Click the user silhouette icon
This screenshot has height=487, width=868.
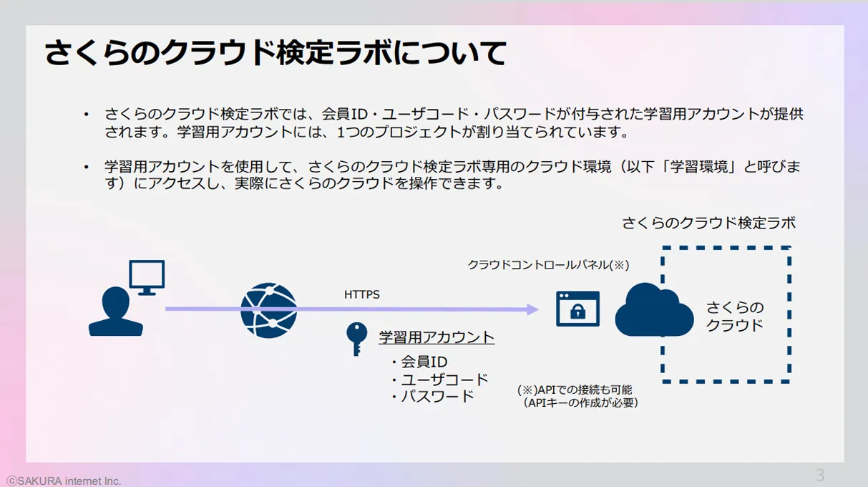pyautogui.click(x=115, y=314)
